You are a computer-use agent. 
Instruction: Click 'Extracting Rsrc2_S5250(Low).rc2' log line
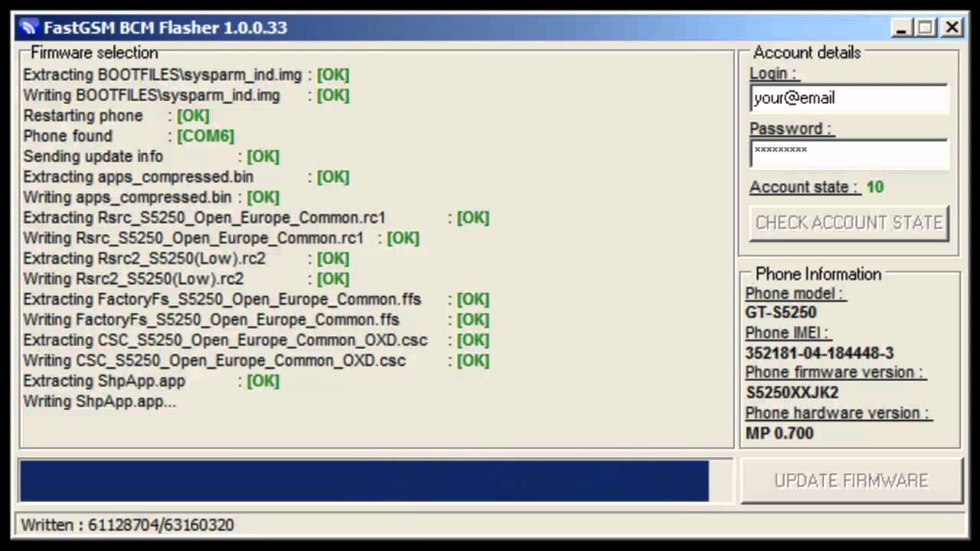[186, 259]
